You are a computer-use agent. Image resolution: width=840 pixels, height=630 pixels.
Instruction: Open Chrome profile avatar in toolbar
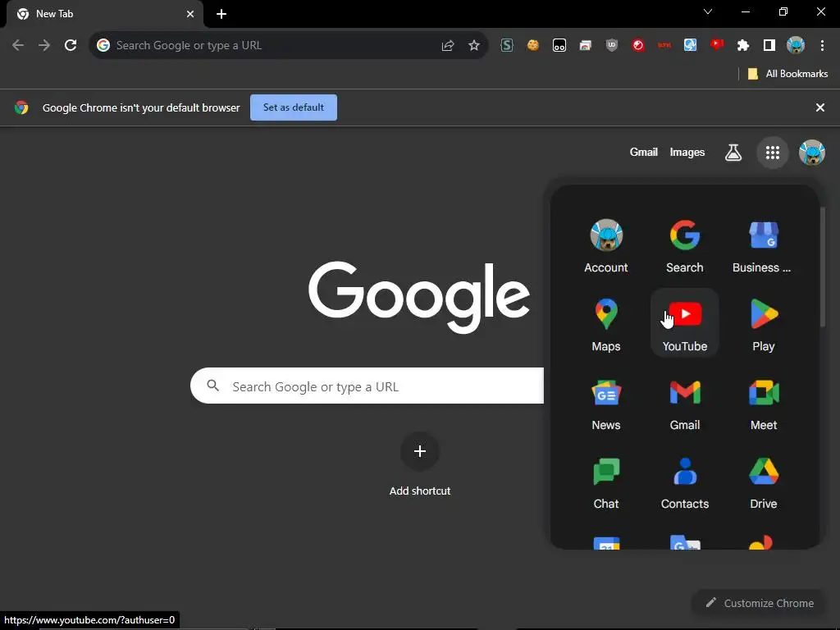point(796,46)
